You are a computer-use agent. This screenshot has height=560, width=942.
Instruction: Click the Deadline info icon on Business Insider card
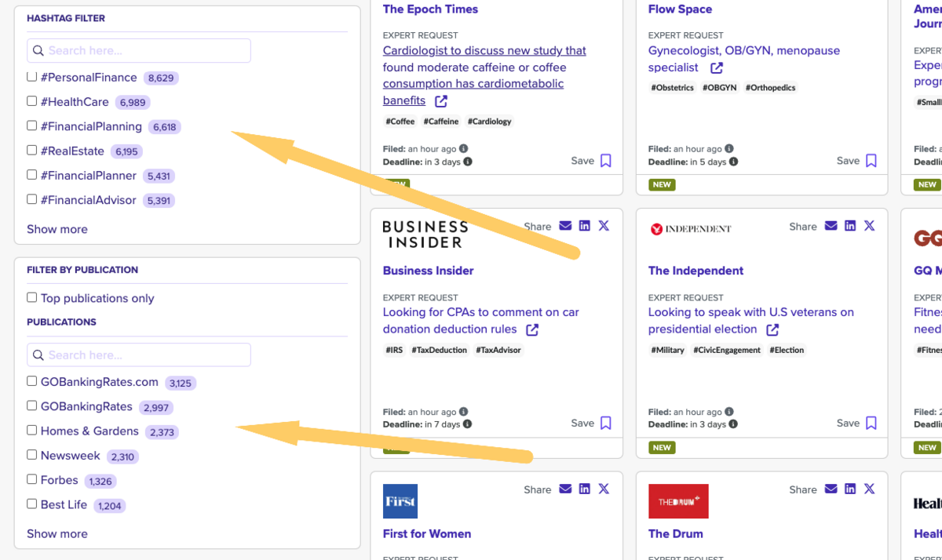tap(468, 424)
